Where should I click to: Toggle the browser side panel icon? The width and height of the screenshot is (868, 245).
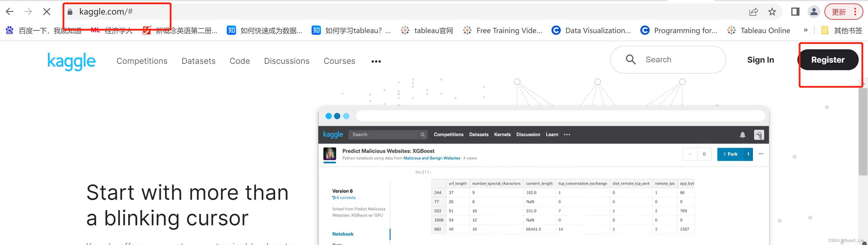[795, 12]
